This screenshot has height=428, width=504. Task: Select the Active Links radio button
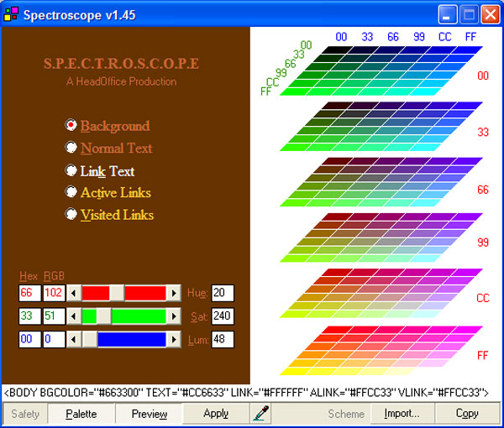(x=71, y=192)
